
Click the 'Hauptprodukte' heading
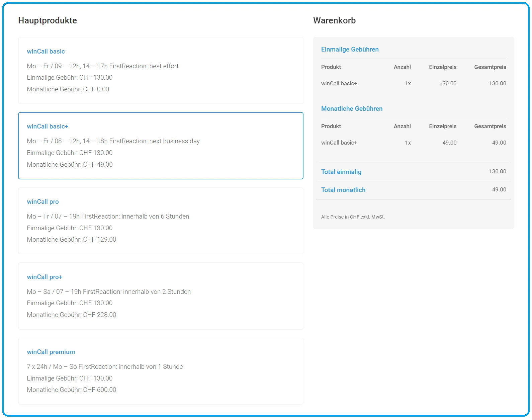(48, 20)
